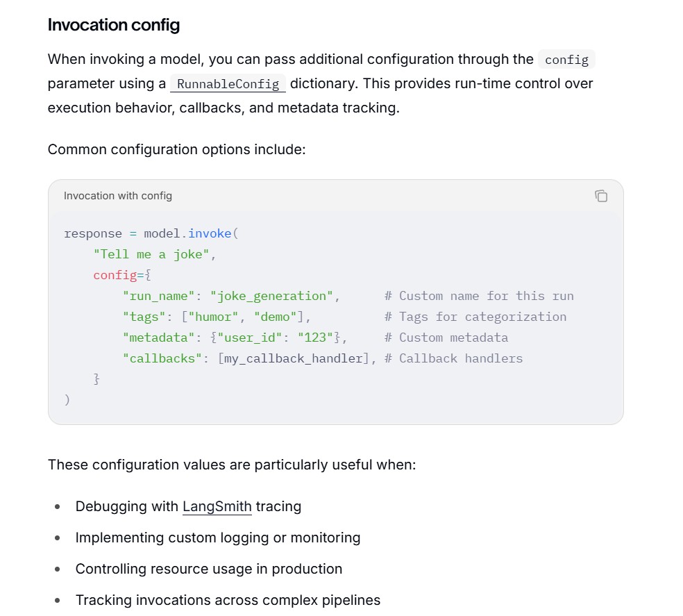The width and height of the screenshot is (683, 616).
Task: Click my_callback_handler in the code
Action: pyautogui.click(x=293, y=358)
